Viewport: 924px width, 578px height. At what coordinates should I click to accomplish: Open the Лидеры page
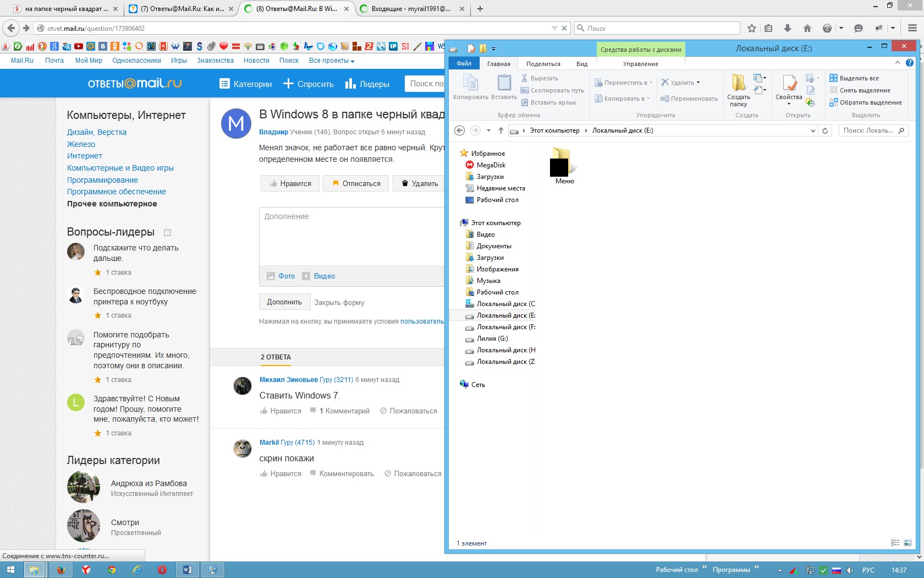(x=367, y=84)
